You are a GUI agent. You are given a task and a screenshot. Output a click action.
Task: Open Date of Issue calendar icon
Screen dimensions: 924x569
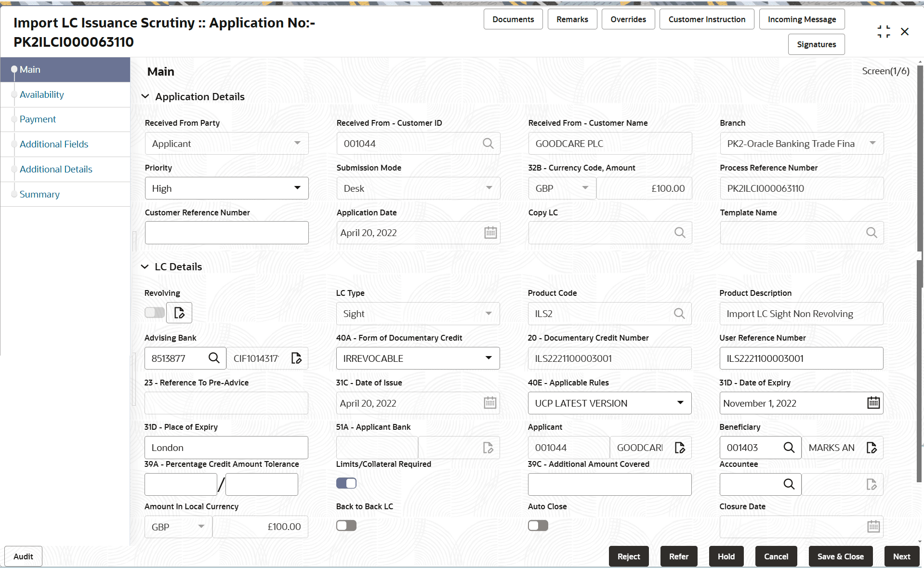pyautogui.click(x=489, y=403)
